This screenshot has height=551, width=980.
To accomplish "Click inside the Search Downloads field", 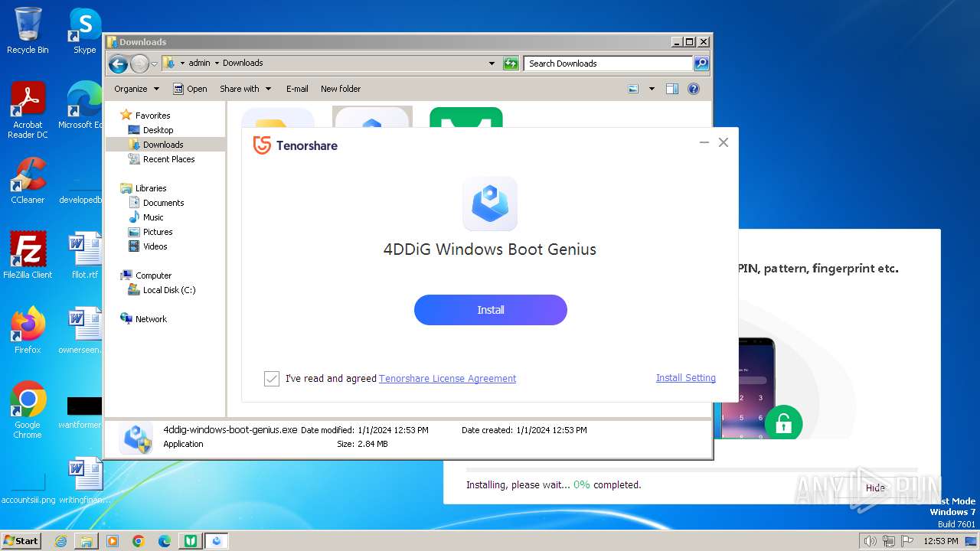I will [x=609, y=64].
